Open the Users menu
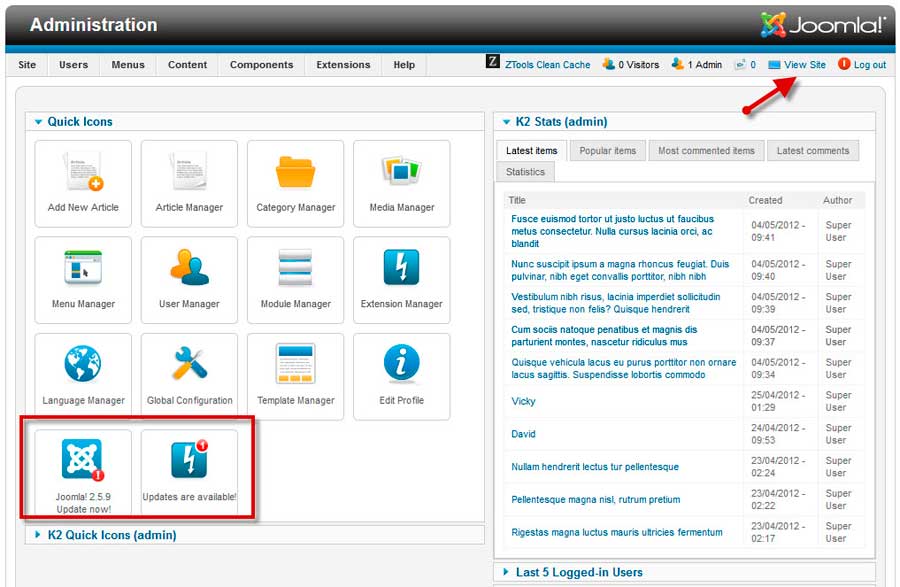The image size is (900, 587). (73, 65)
